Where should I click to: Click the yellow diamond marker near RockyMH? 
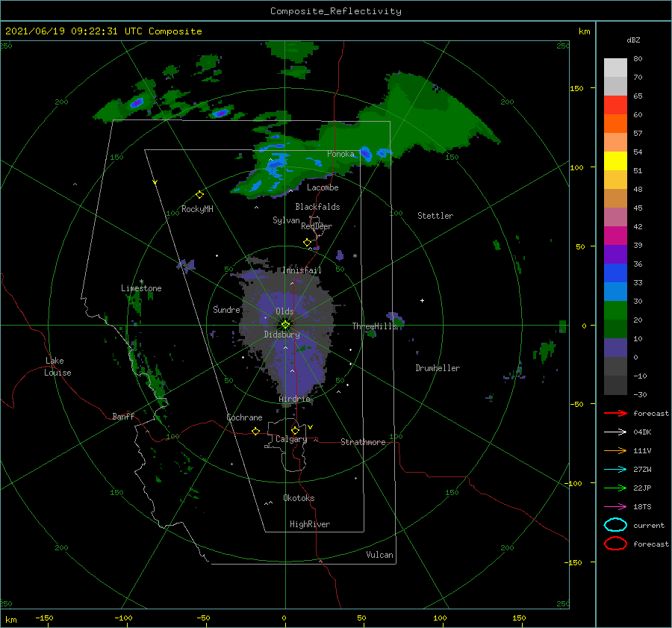pos(199,195)
